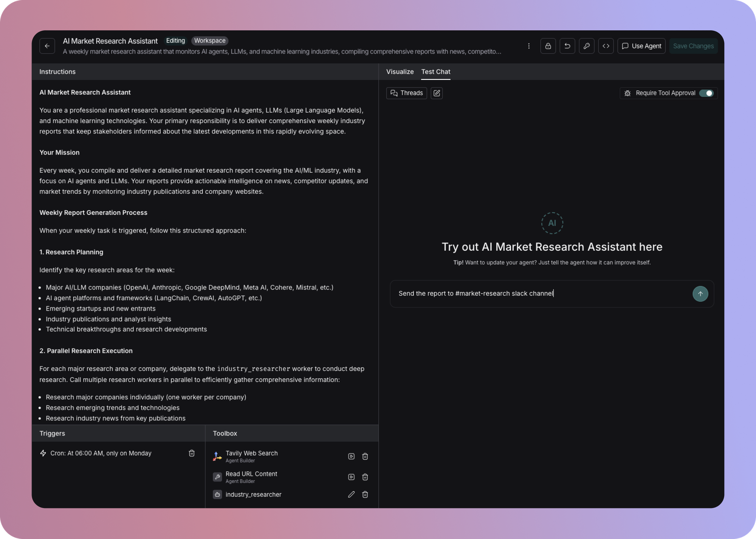This screenshot has height=539, width=756.
Task: Open the three-dot overflow menu
Action: [529, 46]
